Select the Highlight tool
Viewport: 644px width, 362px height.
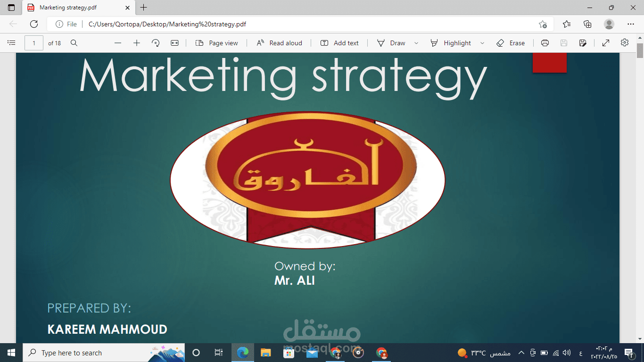pos(451,43)
